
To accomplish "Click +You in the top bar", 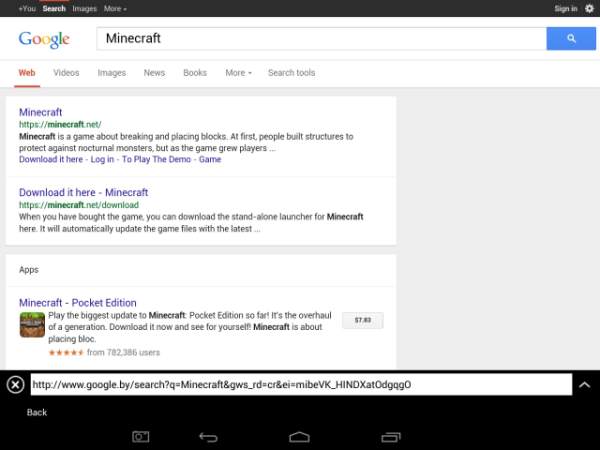I will point(27,8).
